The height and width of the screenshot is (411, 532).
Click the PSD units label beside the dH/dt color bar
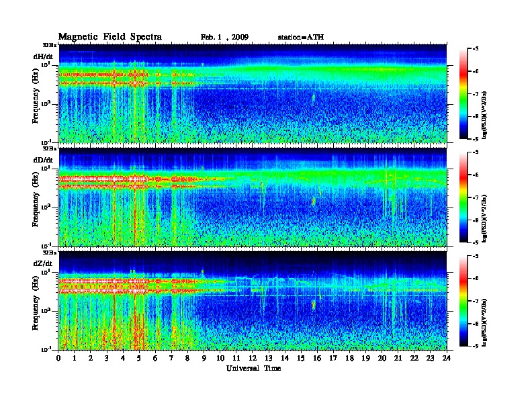[x=485, y=115]
